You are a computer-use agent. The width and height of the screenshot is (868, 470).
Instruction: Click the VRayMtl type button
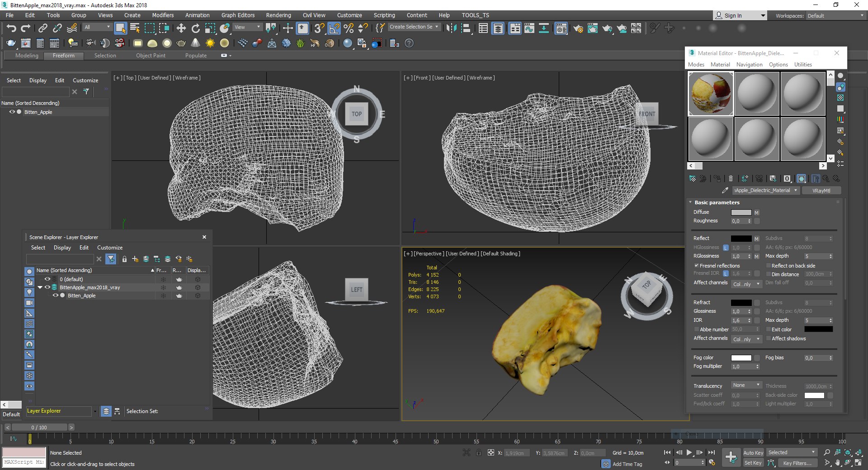(821, 190)
